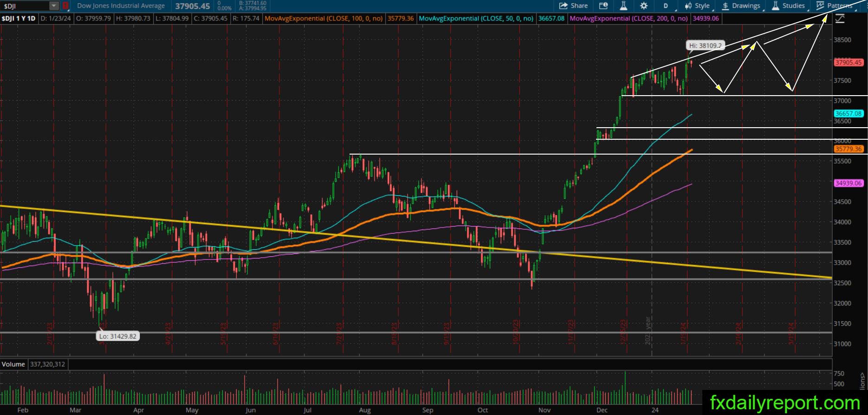Click the ask value A: 37994.95

[253, 8]
